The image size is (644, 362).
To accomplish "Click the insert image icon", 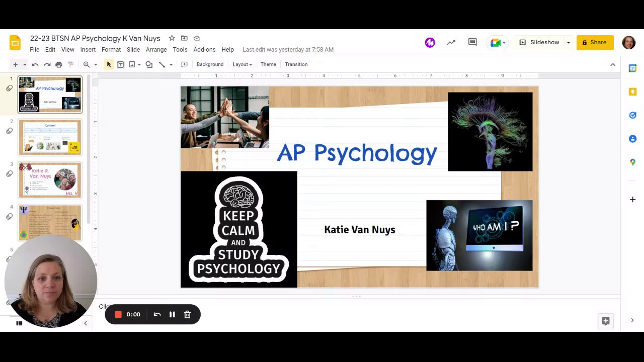I will [132, 64].
